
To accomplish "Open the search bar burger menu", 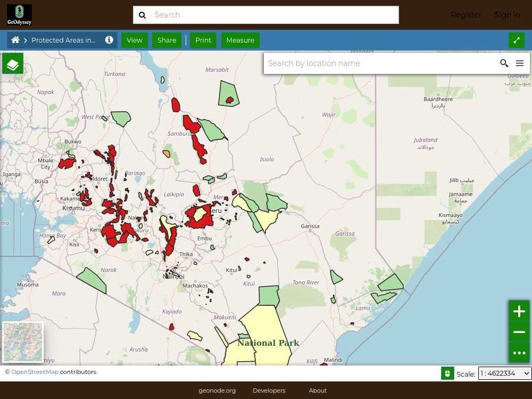I will (519, 63).
